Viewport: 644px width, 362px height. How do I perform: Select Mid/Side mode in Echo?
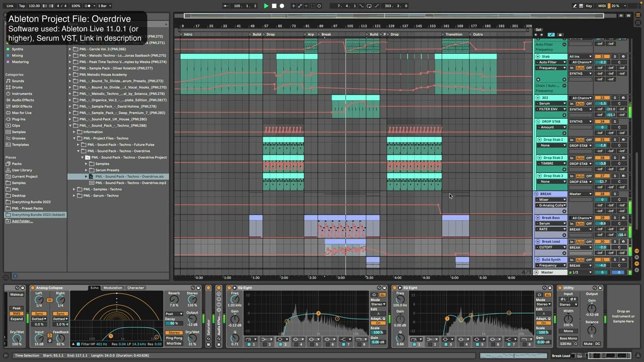point(174,344)
